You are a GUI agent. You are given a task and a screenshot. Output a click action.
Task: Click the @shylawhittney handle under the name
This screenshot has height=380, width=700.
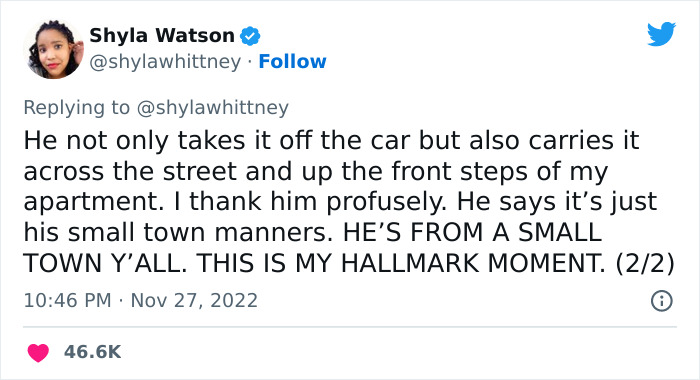coord(165,62)
